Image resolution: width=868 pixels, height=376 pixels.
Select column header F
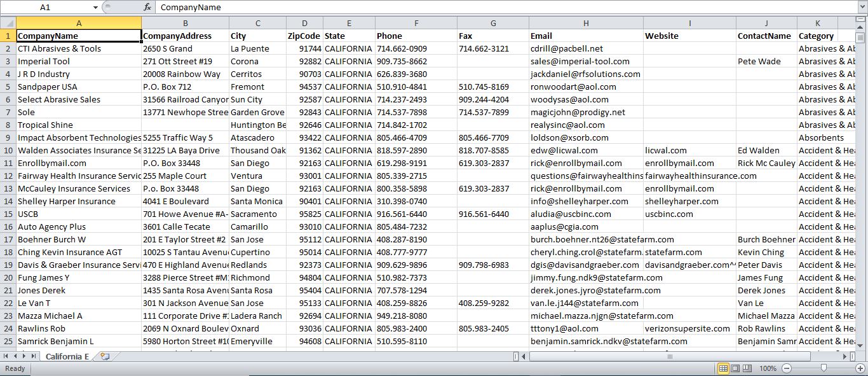click(416, 23)
